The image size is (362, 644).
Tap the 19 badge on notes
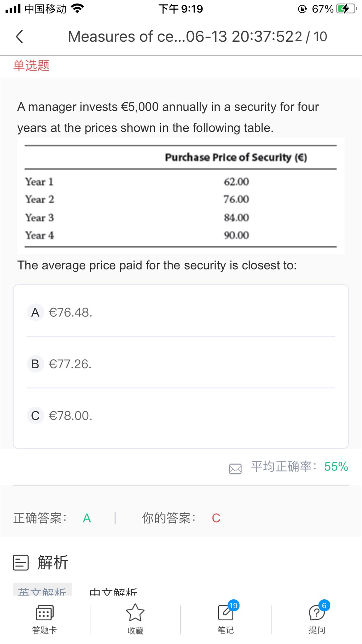point(233,605)
